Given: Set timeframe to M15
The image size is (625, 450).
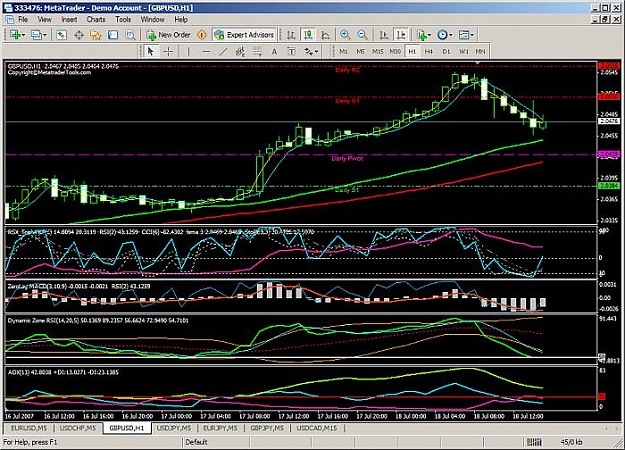Looking at the screenshot, I should [x=377, y=51].
